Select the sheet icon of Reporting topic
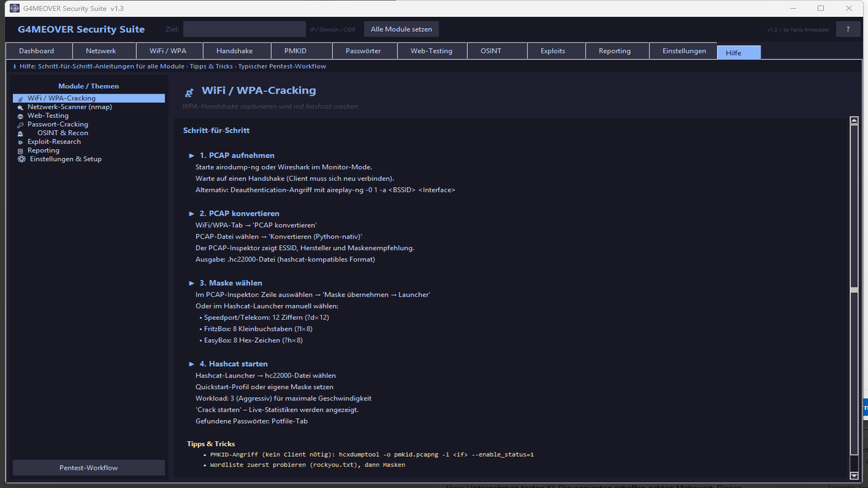Image resolution: width=868 pixels, height=488 pixels. pyautogui.click(x=21, y=150)
